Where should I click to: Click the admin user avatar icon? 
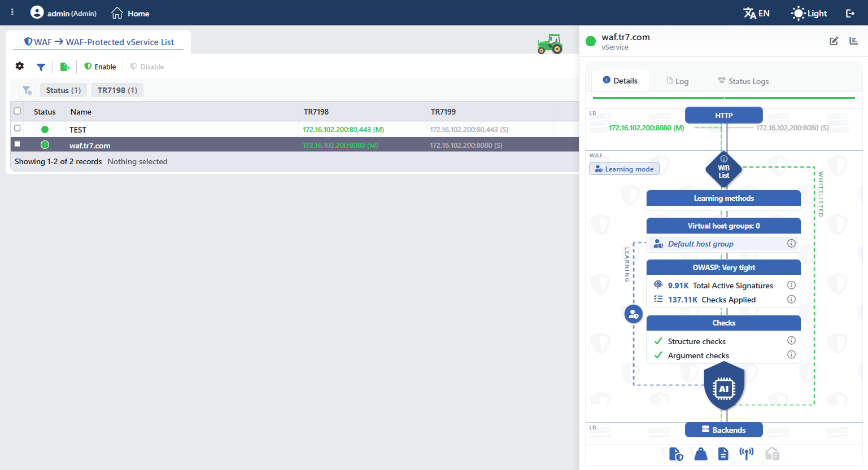coord(37,12)
